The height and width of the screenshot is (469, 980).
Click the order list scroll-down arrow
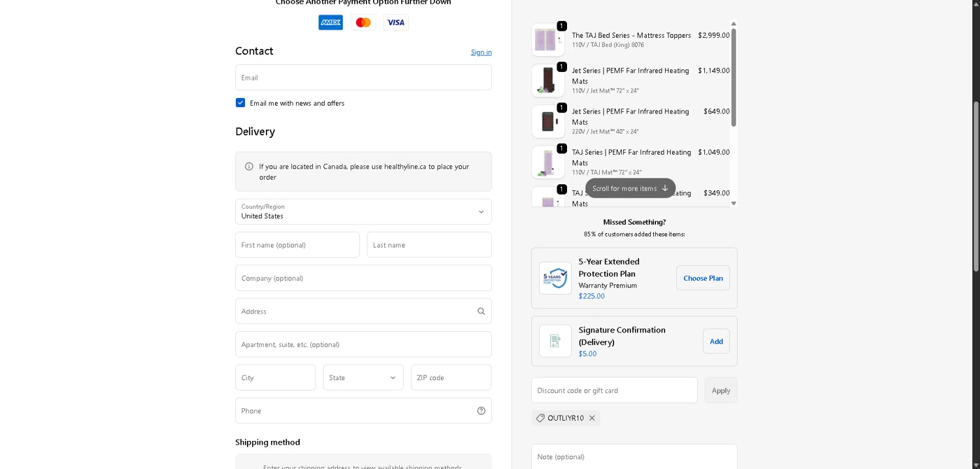(734, 203)
